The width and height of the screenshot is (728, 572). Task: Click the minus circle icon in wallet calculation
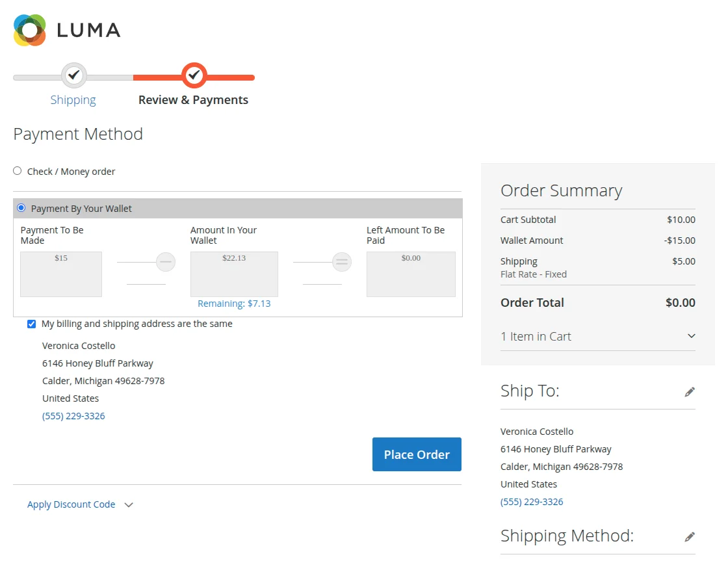pyautogui.click(x=166, y=262)
